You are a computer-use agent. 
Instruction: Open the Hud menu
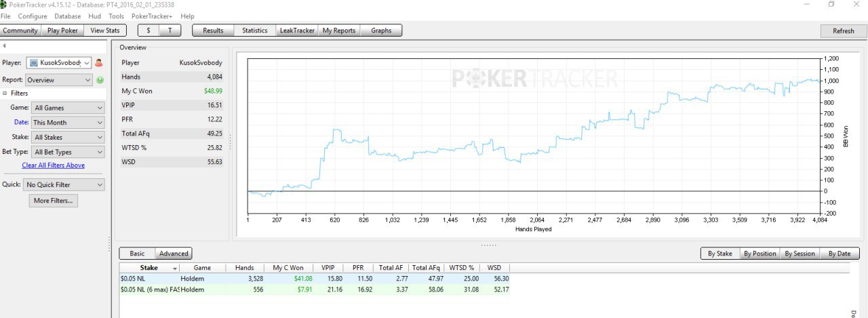(x=95, y=16)
